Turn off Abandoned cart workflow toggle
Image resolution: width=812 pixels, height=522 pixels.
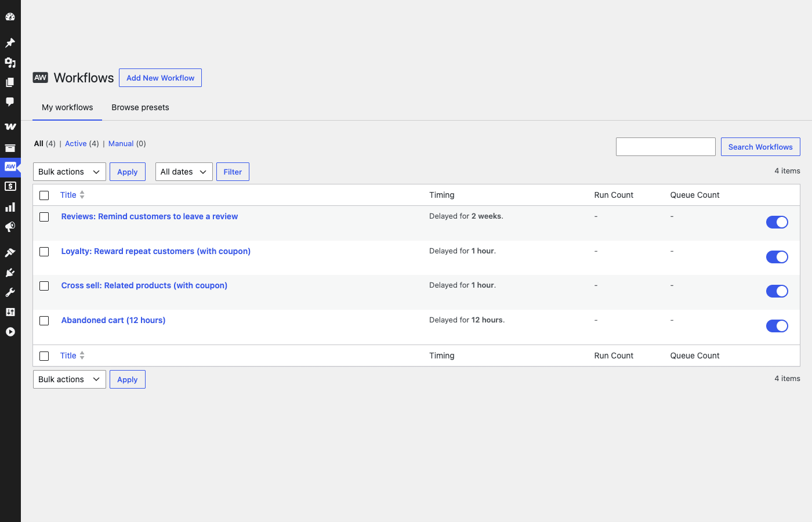pos(777,326)
